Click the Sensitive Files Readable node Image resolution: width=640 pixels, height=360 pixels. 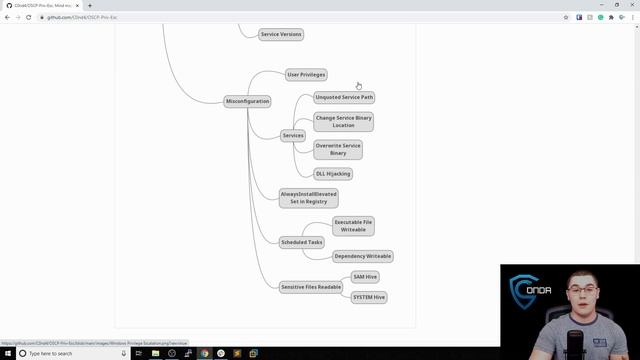click(311, 287)
